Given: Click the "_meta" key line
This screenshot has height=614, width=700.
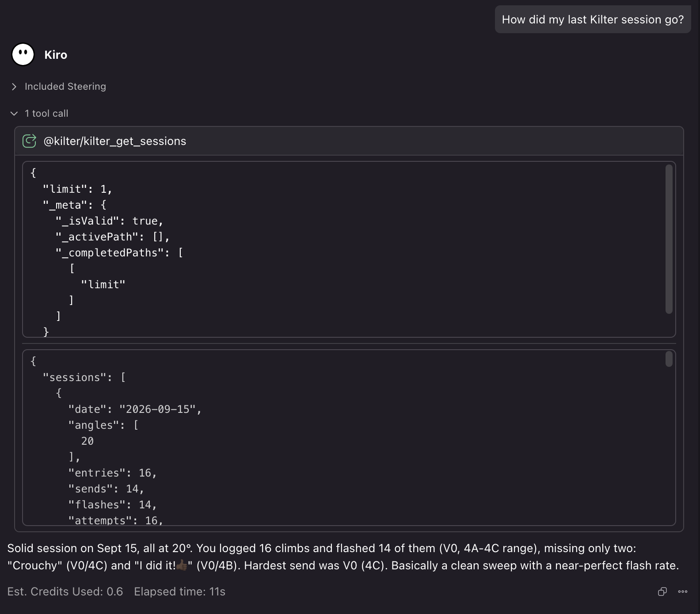Looking at the screenshot, I should point(74,205).
